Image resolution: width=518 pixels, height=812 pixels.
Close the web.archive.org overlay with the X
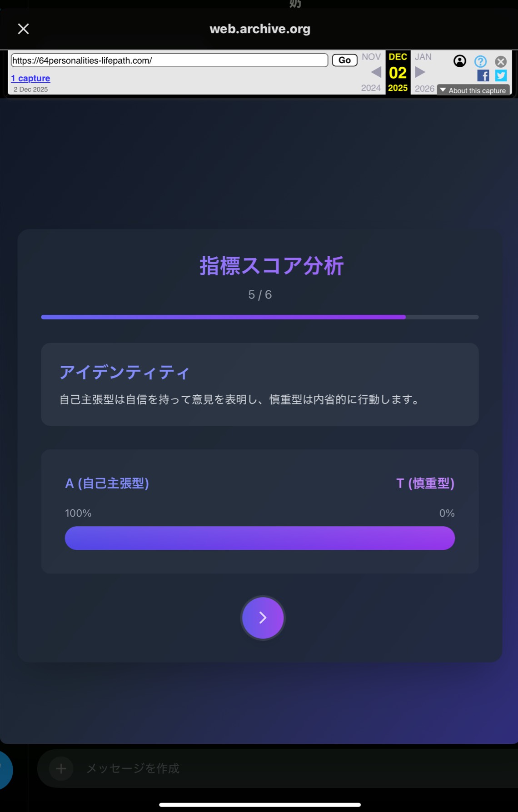point(23,28)
